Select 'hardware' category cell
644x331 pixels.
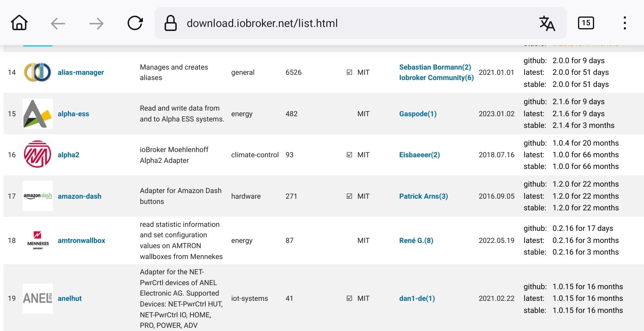pyautogui.click(x=246, y=196)
